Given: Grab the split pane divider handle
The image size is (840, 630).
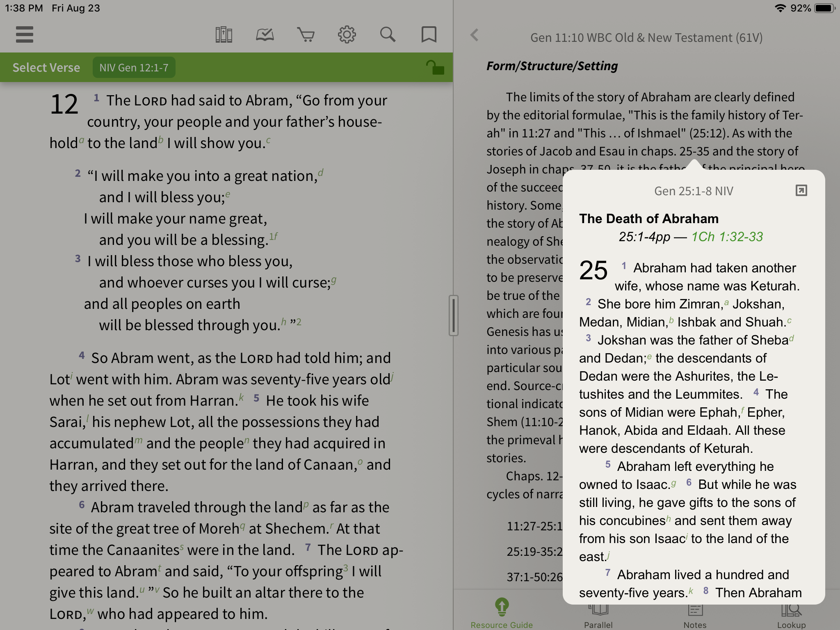Looking at the screenshot, I should pyautogui.click(x=453, y=315).
